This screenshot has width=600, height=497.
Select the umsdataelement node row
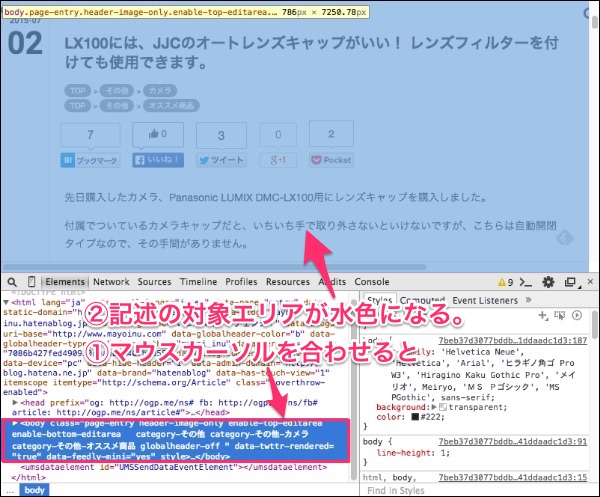(x=174, y=467)
